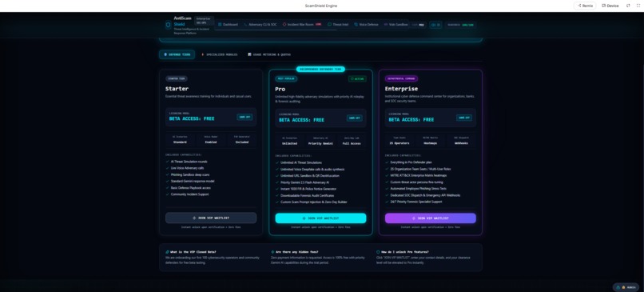The image size is (644, 292).
Task: Click the Admin shield icon at bottom right
Action: coord(618,287)
